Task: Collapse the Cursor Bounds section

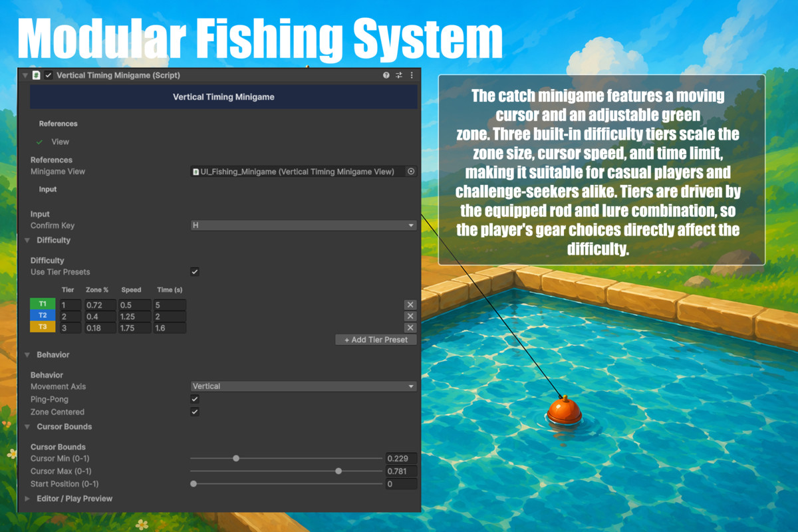Action: [28, 427]
